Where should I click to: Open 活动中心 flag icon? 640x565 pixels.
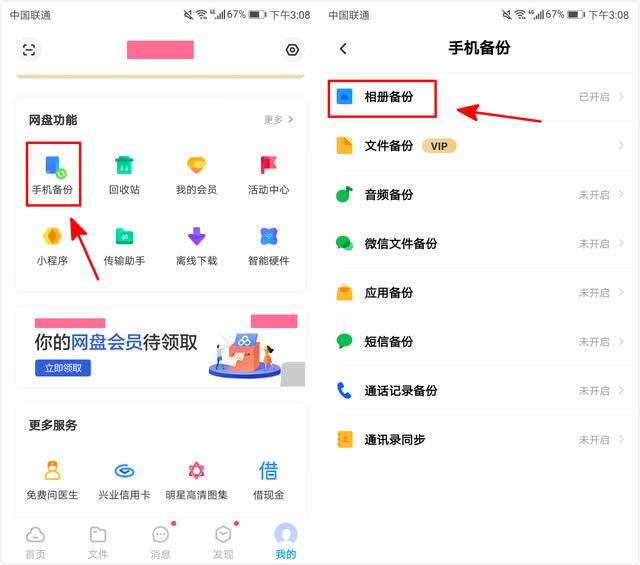(268, 165)
